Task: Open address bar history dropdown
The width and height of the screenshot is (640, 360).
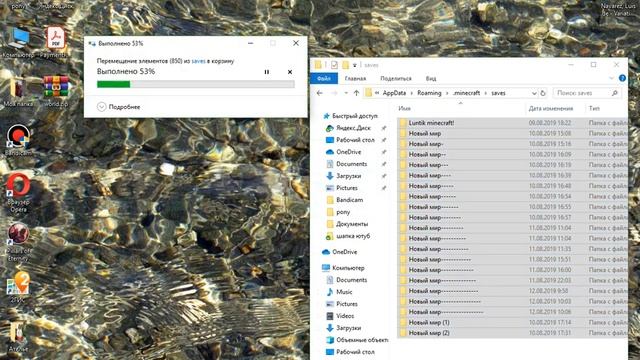Action: [x=534, y=93]
